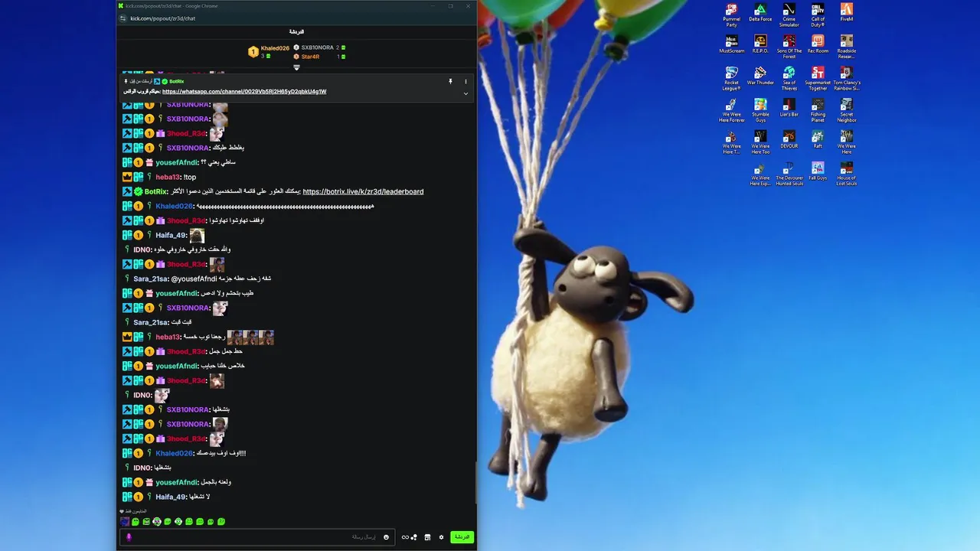This screenshot has width=980, height=551.
Task: Open R.E.P.O. desktop shortcut
Action: [760, 44]
